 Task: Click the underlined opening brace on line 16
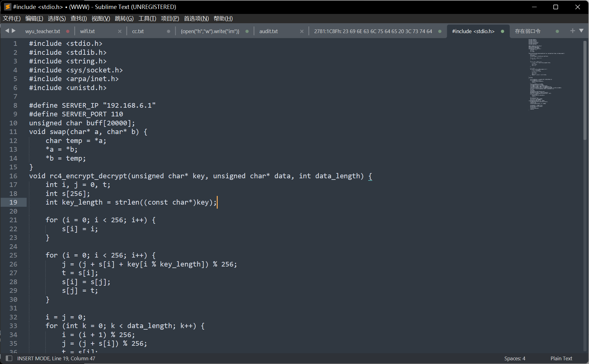click(370, 176)
